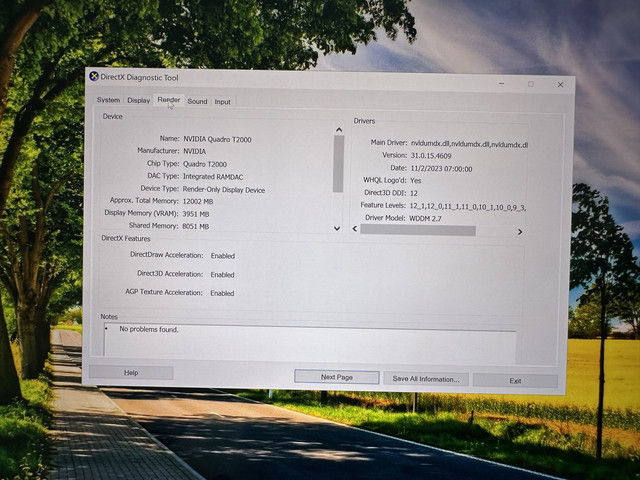
Task: Click the disabled maximize window icon
Action: point(531,84)
